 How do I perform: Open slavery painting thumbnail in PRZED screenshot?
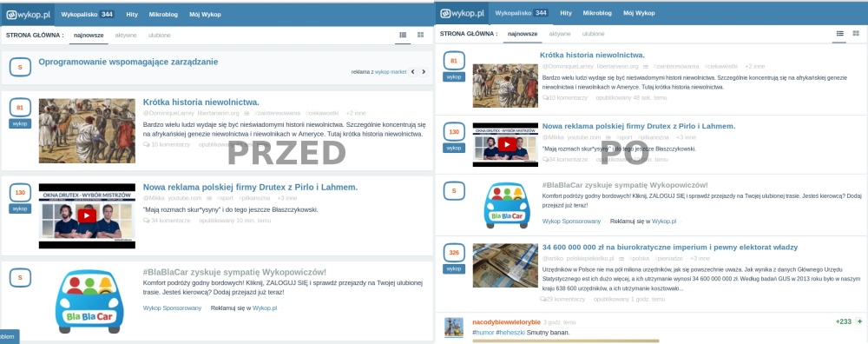click(x=87, y=130)
